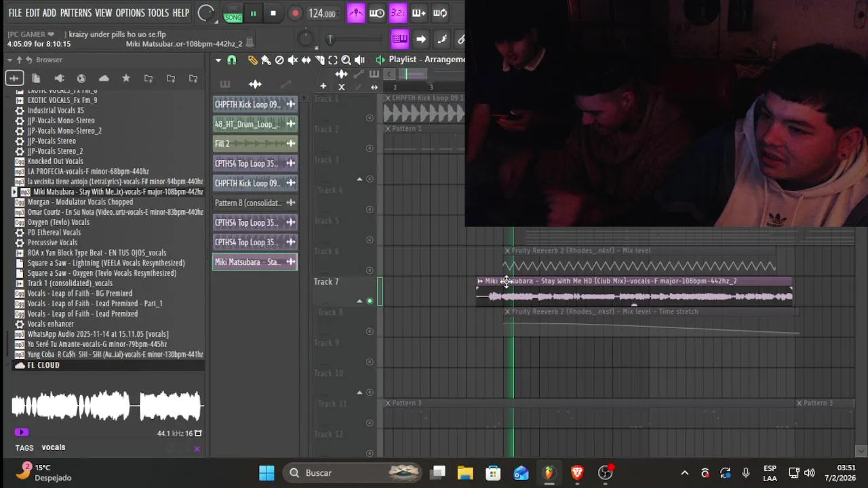This screenshot has width=868, height=488.
Task: Open the EDIT menu
Action: [x=33, y=13]
